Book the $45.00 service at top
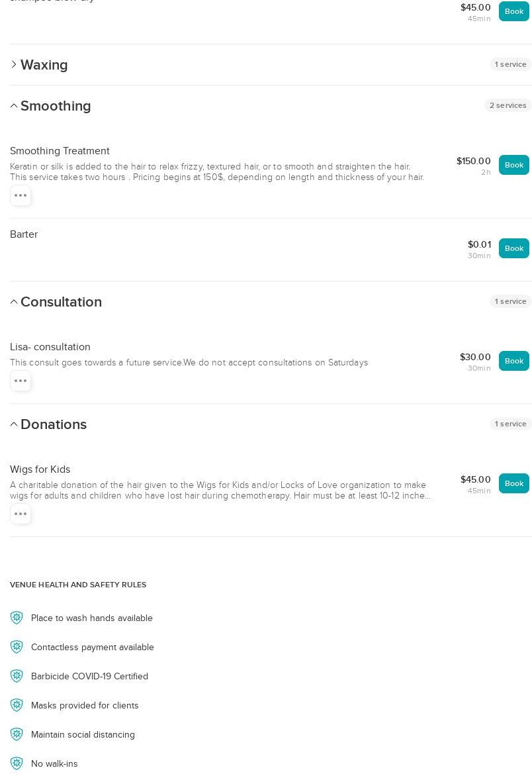Image resolution: width=532 pixels, height=776 pixels. click(x=513, y=11)
